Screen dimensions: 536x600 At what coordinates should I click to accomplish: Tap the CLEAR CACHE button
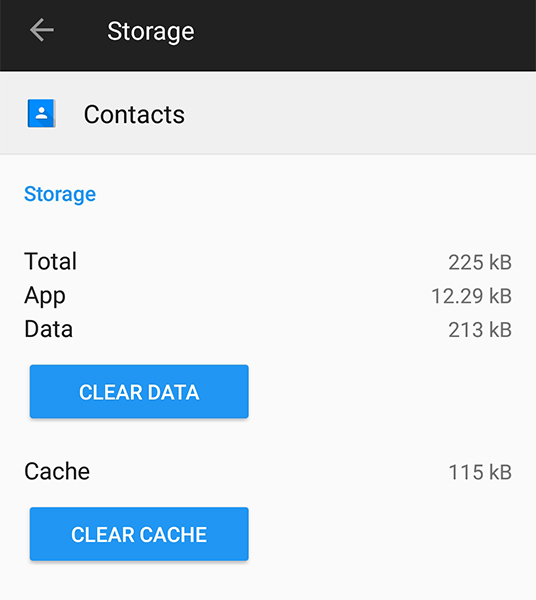click(139, 534)
